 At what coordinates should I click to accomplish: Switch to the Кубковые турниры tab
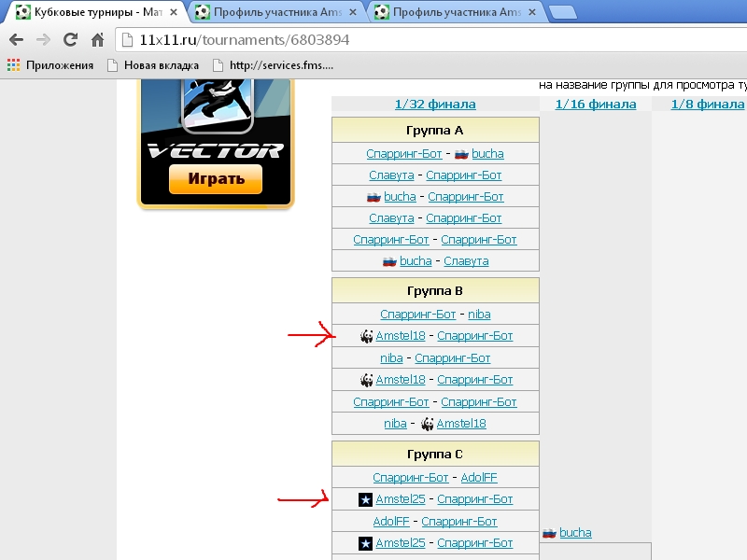(x=93, y=12)
